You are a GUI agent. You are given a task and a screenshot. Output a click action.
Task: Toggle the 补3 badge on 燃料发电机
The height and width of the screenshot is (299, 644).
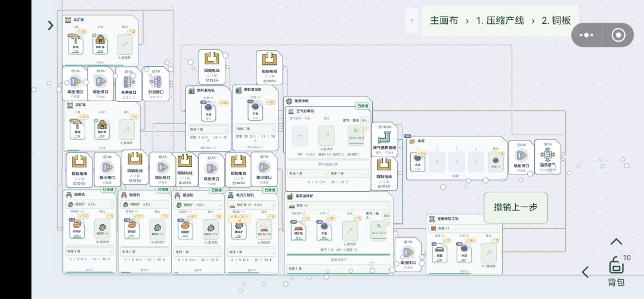pos(224,103)
